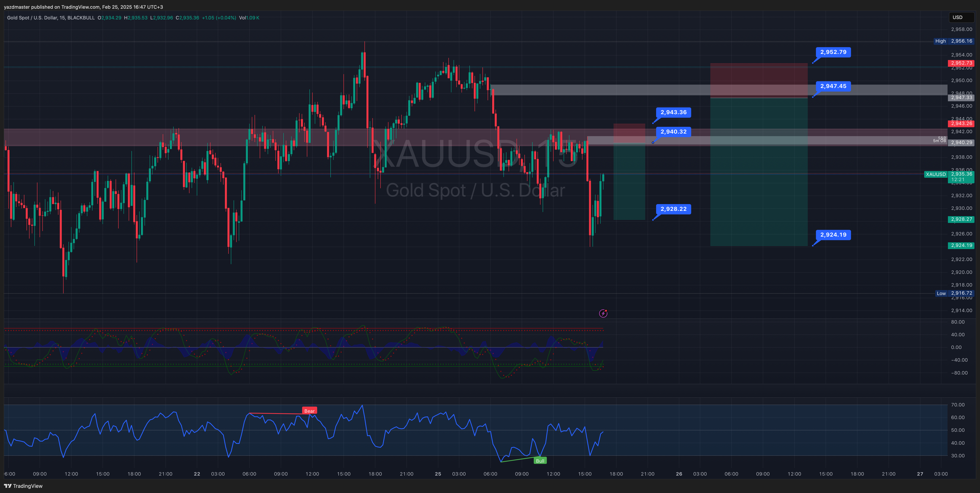Click the high value H2,935.53 in the legend
This screenshot has width=980, height=493.
point(136,17)
